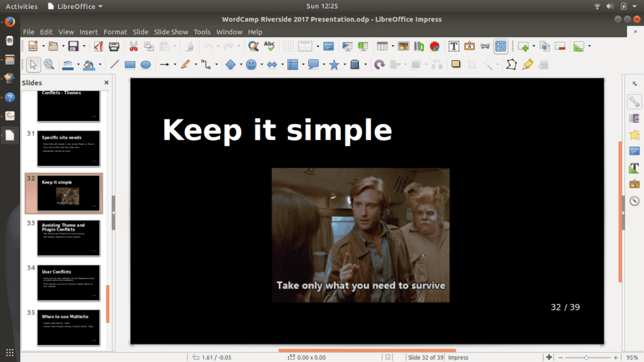Click the Rotate tool
The image size is (644, 362).
pyautogui.click(x=379, y=65)
